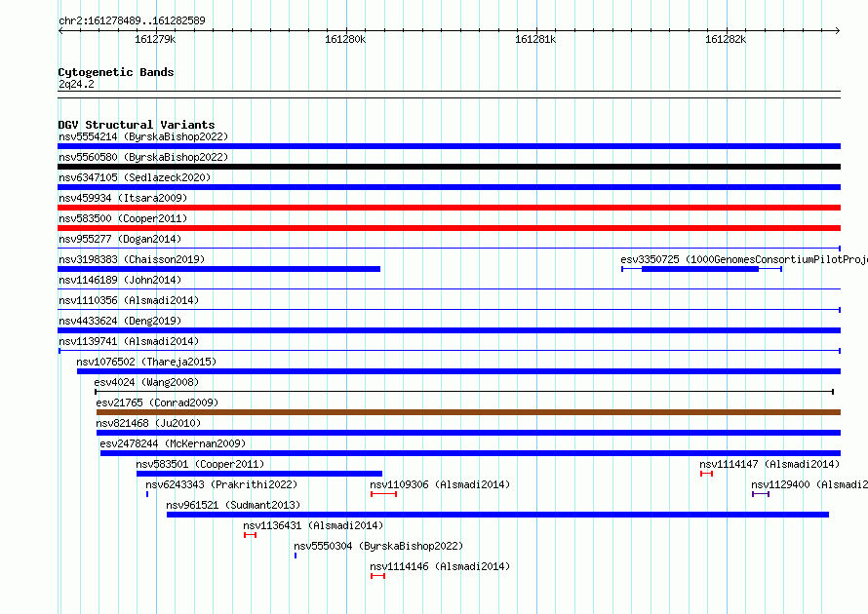Click the nsv955277 (Dogan2014) label

[x=120, y=239]
